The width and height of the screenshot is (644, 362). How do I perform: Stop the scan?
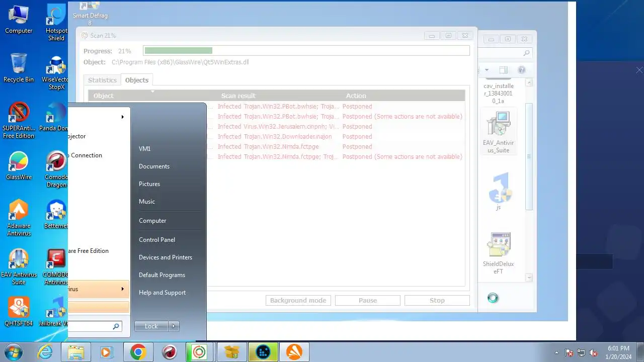(x=437, y=301)
